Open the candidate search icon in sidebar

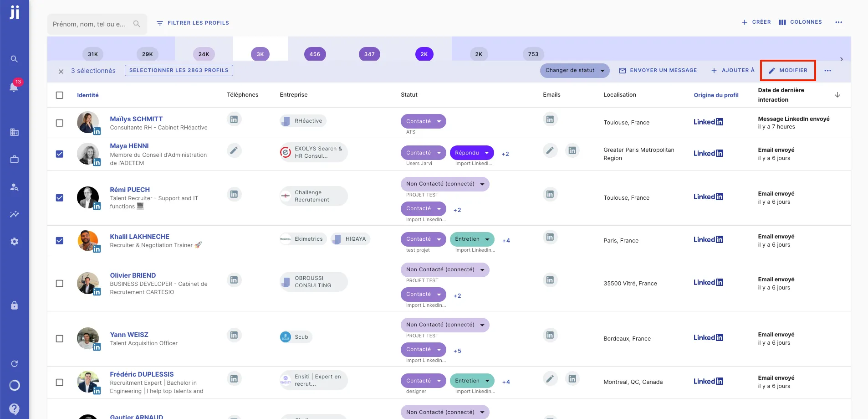coord(14,186)
